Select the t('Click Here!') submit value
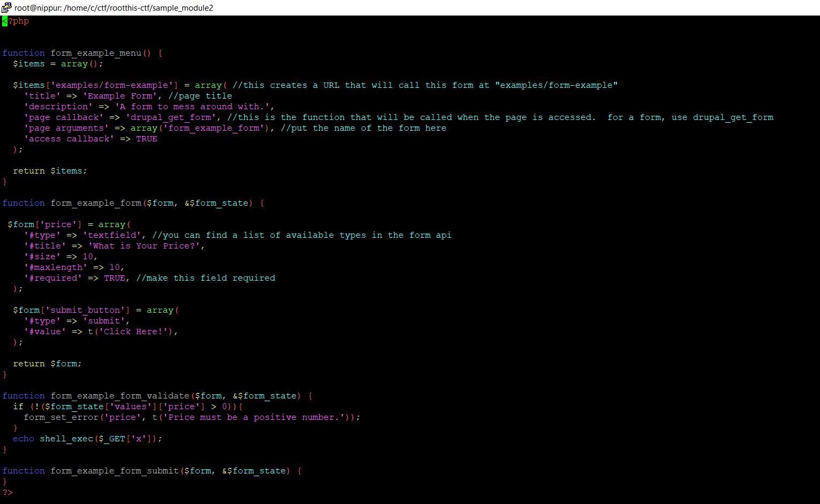 tap(131, 331)
